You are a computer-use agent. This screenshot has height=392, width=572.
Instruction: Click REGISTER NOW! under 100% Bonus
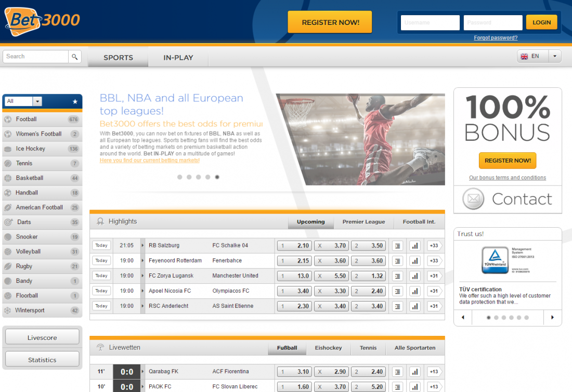tap(508, 161)
